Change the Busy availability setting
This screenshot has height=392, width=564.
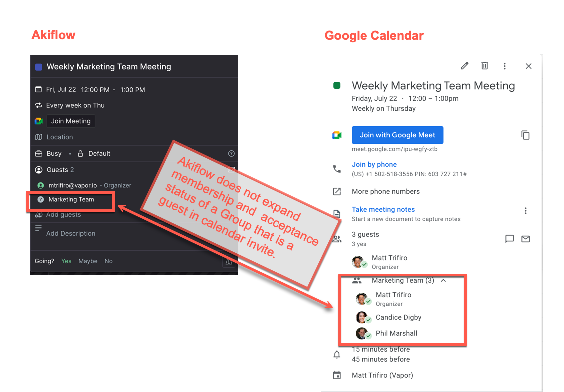point(54,153)
